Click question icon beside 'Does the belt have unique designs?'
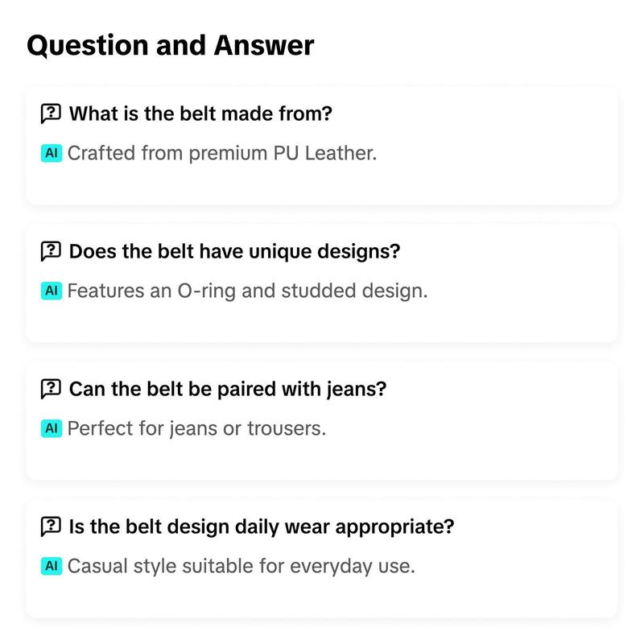 51,251
